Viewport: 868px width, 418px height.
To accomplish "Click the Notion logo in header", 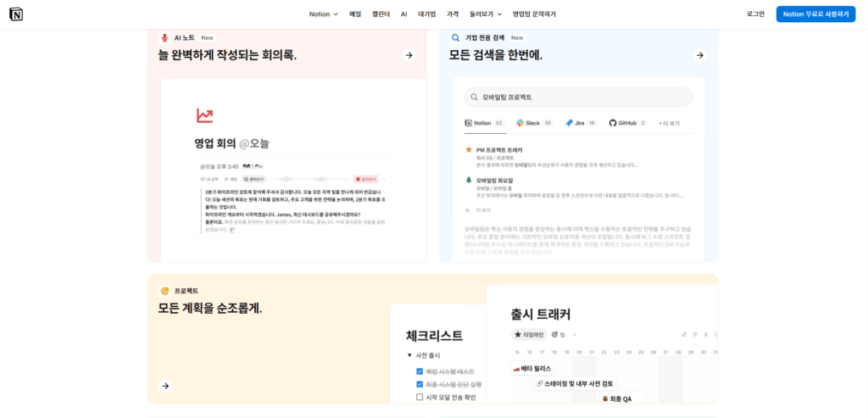I will [x=16, y=14].
